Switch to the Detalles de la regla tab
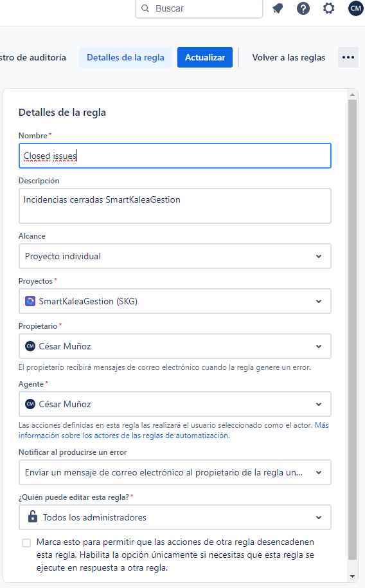 125,57
